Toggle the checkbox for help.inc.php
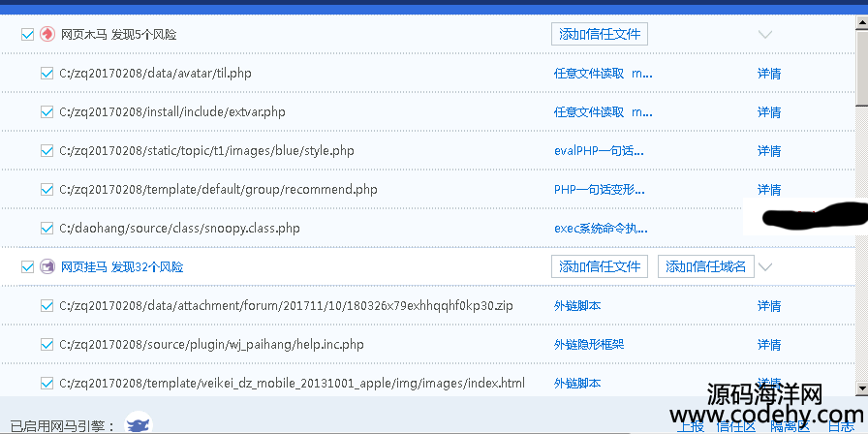Screen dimensions: 868x434 click(x=46, y=344)
